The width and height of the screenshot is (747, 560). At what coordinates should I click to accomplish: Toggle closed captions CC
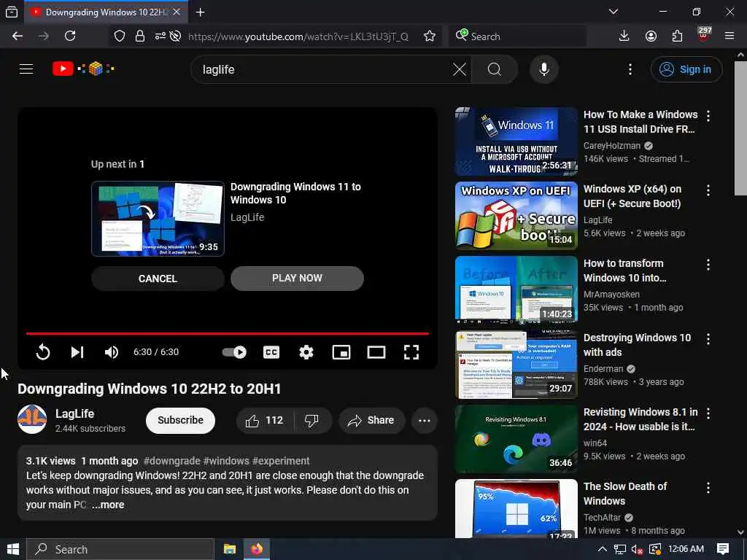[271, 352]
